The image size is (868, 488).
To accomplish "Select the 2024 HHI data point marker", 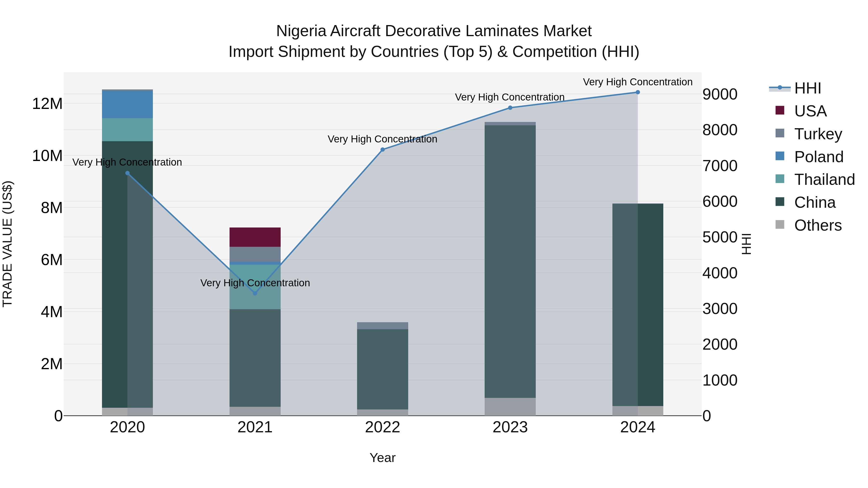I will pos(637,92).
